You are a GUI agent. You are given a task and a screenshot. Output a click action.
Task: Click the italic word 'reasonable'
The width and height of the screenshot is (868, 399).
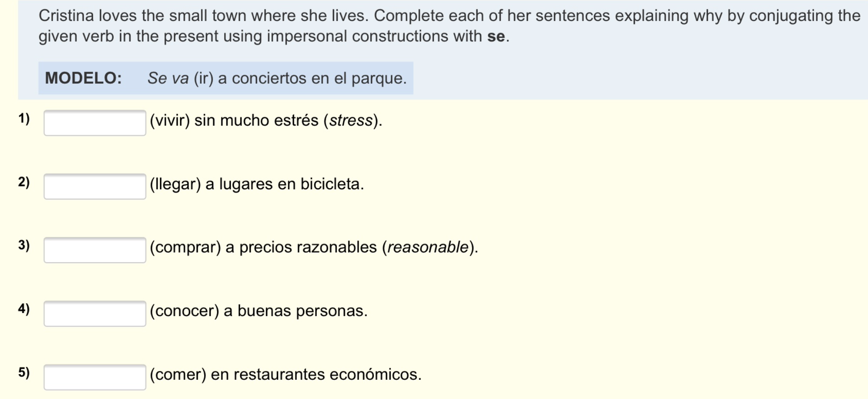428,247
